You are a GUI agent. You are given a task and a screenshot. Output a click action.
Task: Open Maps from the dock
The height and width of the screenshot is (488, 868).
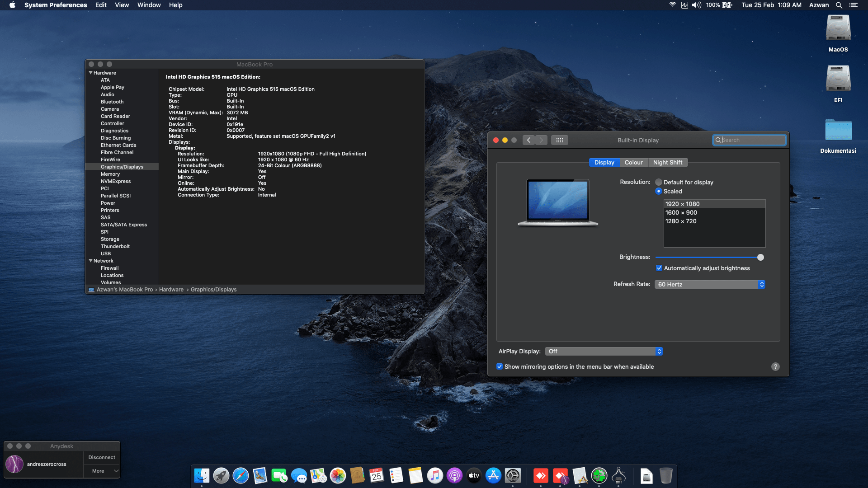coord(318,476)
